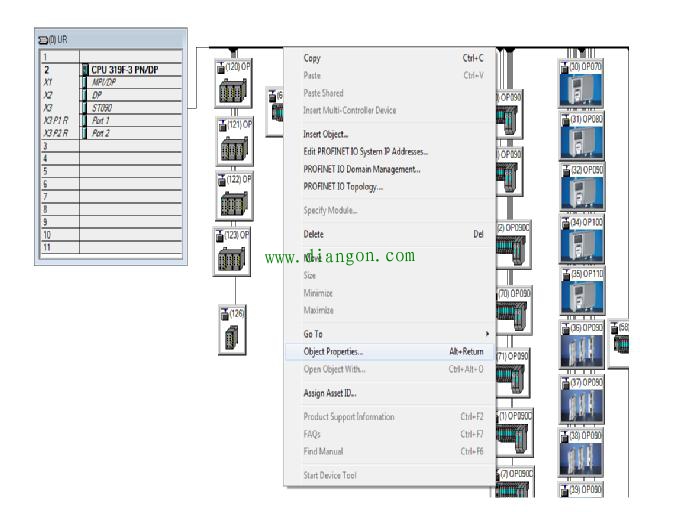679x512 pixels.
Task: Open Object Properties from context menu
Action: click(x=334, y=351)
